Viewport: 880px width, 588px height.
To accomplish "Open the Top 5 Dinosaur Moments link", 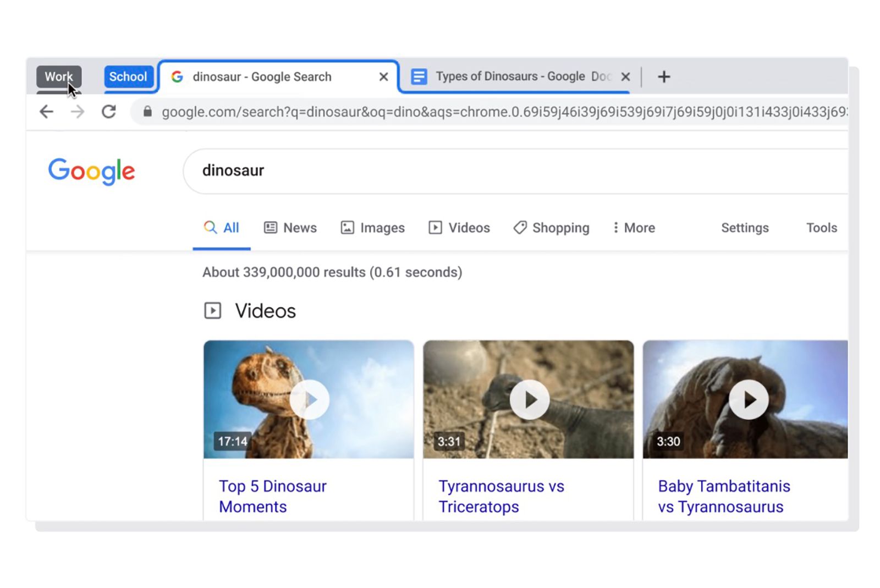I will [x=272, y=496].
